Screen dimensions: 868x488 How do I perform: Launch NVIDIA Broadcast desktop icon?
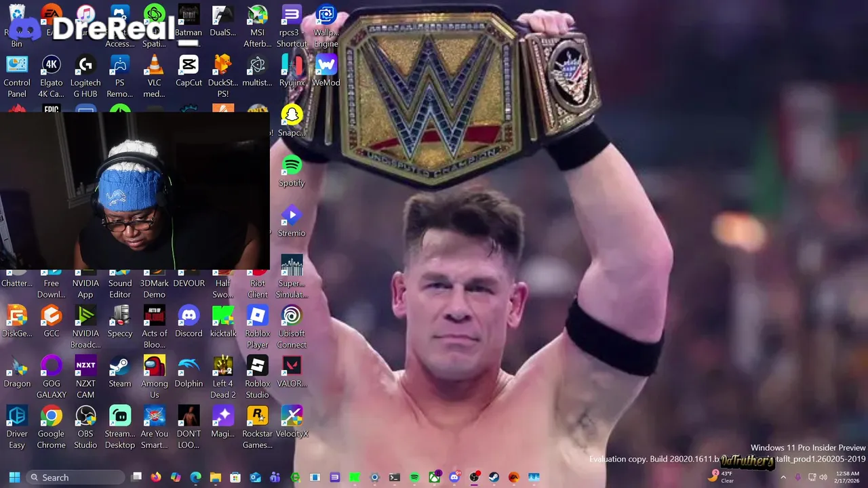[85, 327]
